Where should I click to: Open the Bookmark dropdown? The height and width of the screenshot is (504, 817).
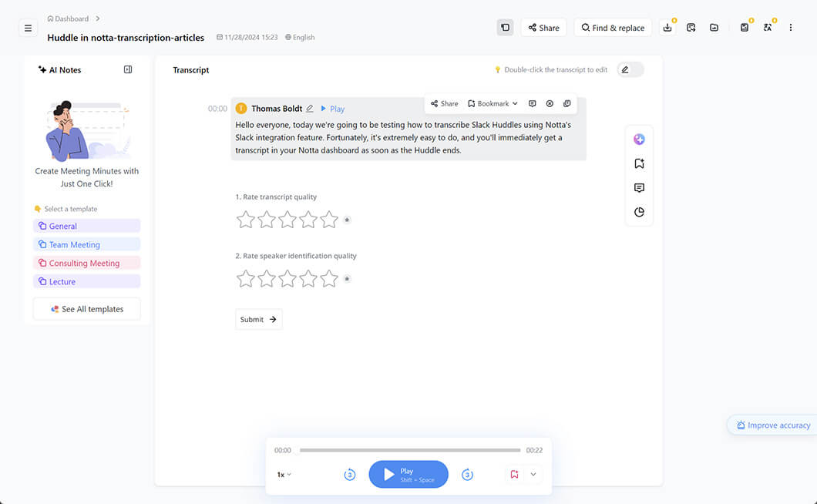click(493, 104)
